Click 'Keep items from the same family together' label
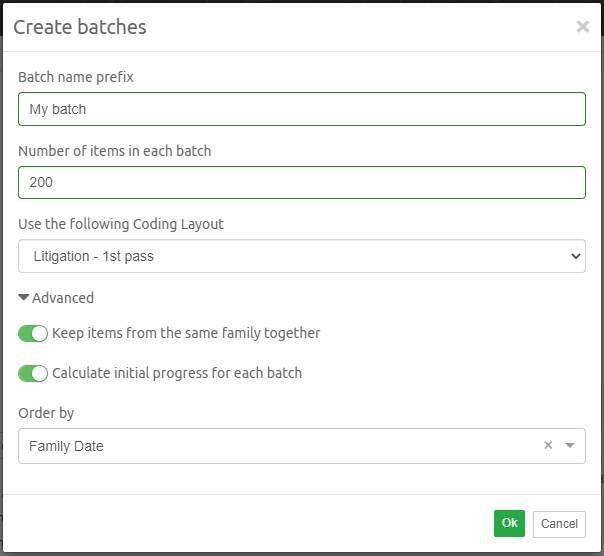 pos(186,333)
